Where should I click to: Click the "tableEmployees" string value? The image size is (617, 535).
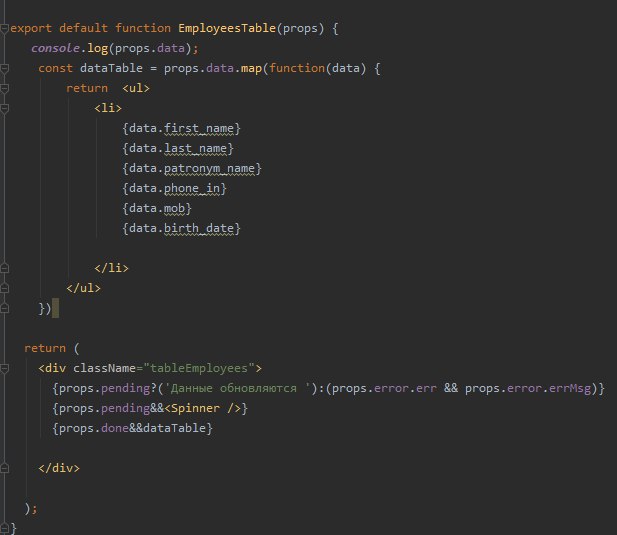(x=199, y=369)
